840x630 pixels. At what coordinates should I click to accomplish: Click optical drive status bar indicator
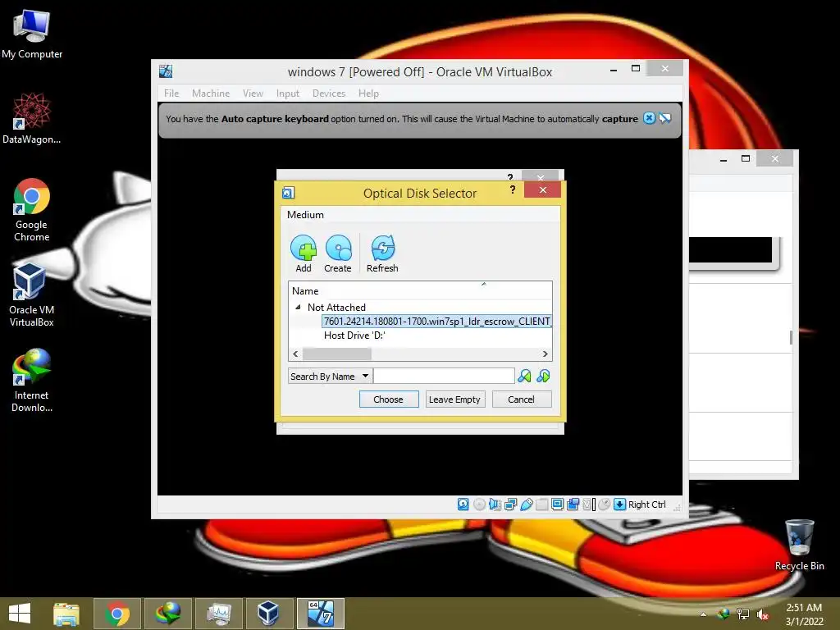(x=479, y=504)
